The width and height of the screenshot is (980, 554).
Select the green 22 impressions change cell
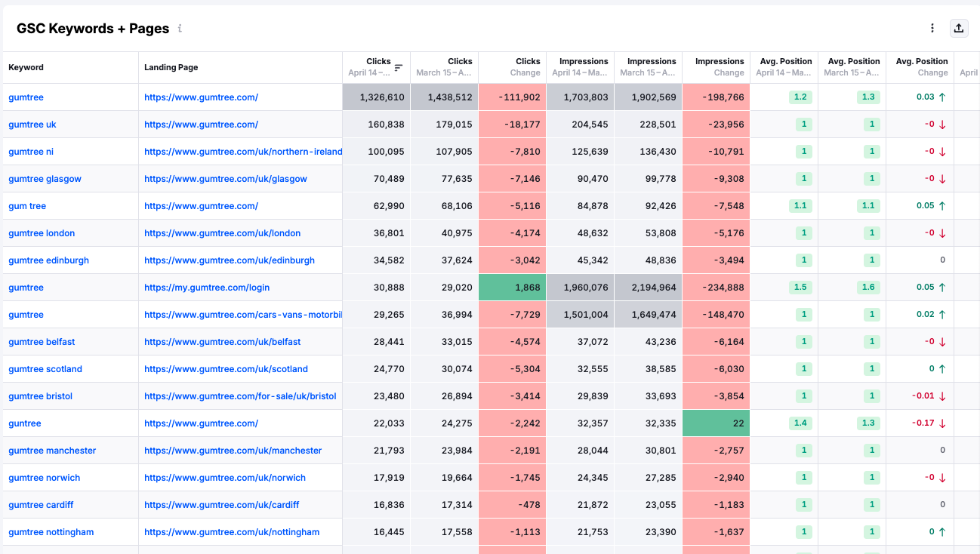pyautogui.click(x=717, y=423)
